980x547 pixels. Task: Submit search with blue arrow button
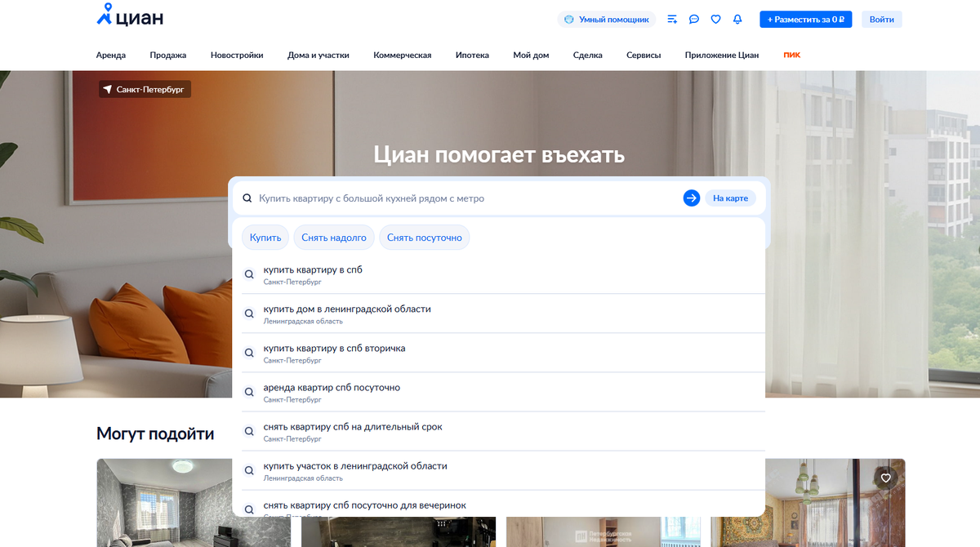[x=692, y=198]
